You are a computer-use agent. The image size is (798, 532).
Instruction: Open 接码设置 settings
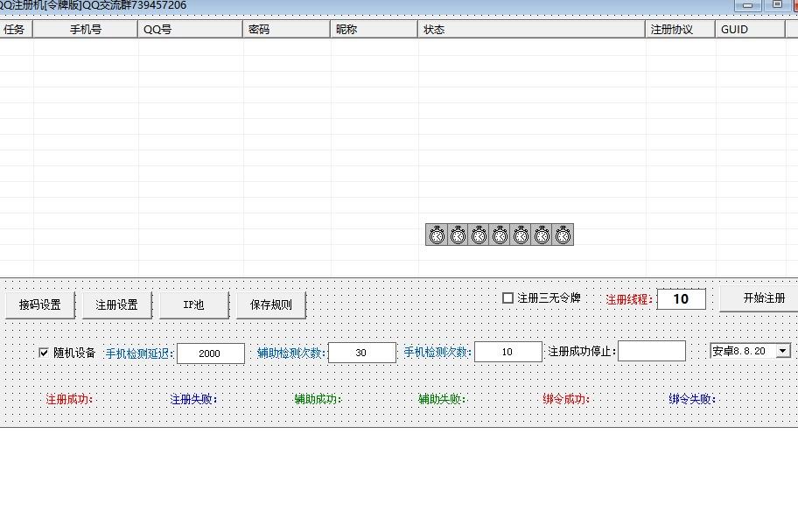point(39,304)
